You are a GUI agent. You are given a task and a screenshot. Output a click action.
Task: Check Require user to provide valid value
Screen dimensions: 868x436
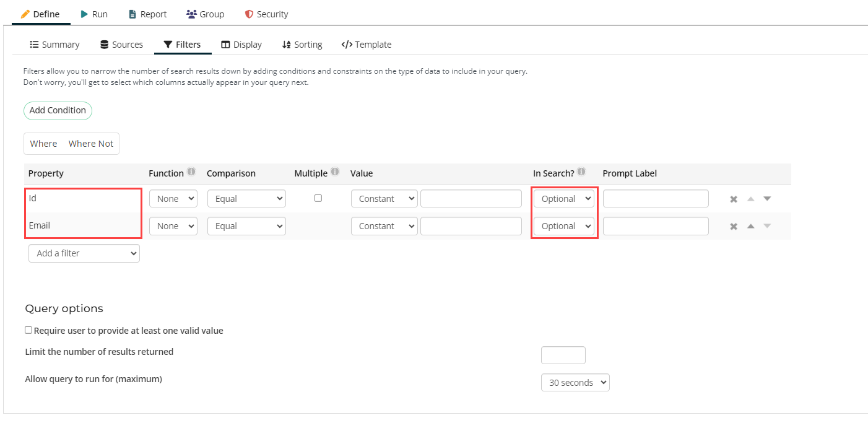pos(28,331)
